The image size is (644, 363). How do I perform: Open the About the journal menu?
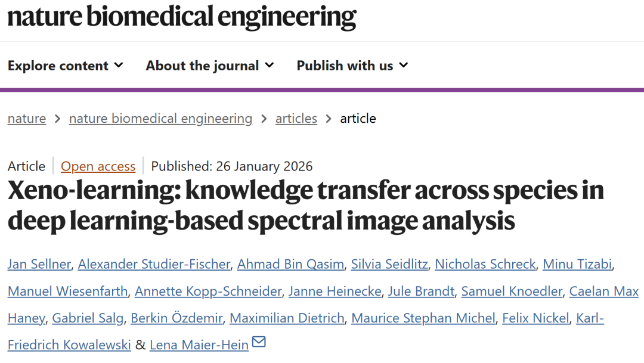pos(210,66)
